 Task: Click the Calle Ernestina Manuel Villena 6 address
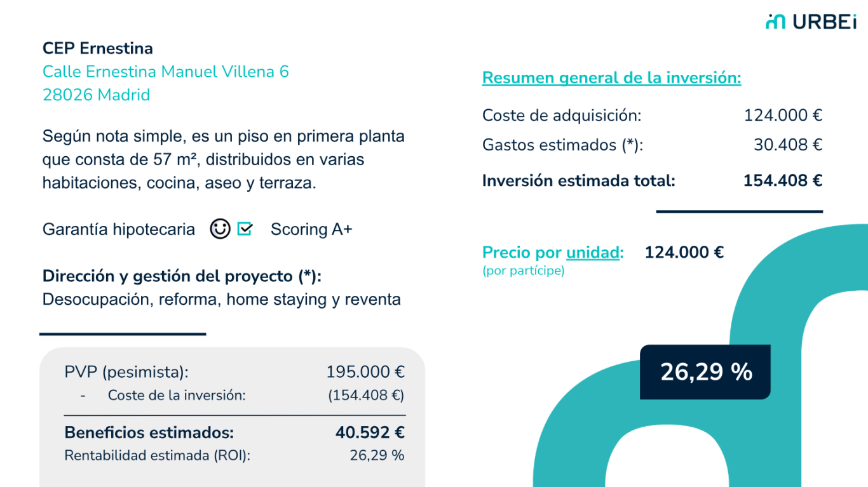click(166, 72)
